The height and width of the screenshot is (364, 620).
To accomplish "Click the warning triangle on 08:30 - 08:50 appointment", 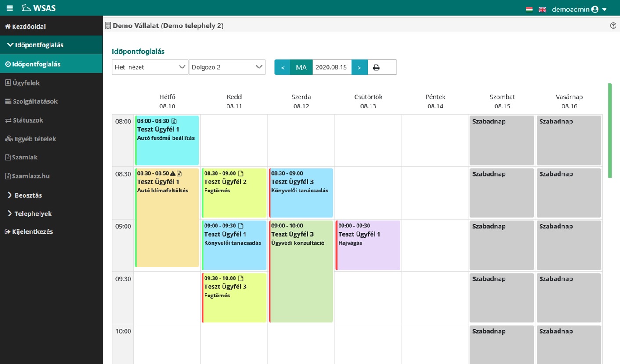I will pos(173,173).
